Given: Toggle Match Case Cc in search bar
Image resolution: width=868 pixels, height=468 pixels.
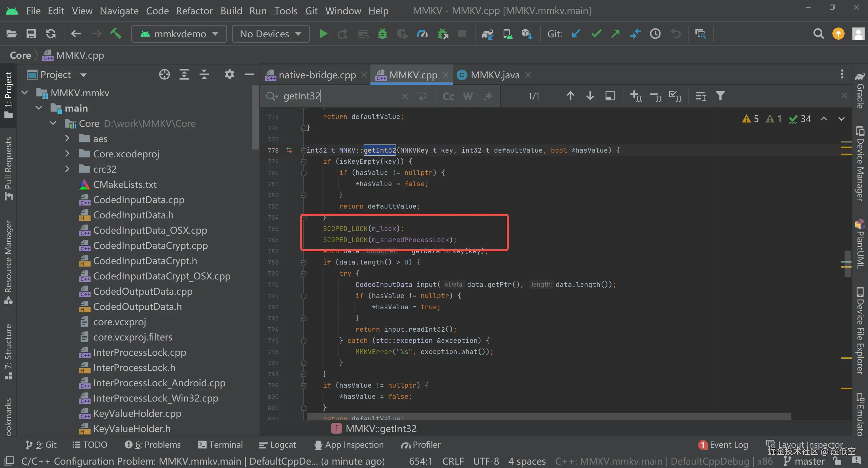Looking at the screenshot, I should 448,96.
